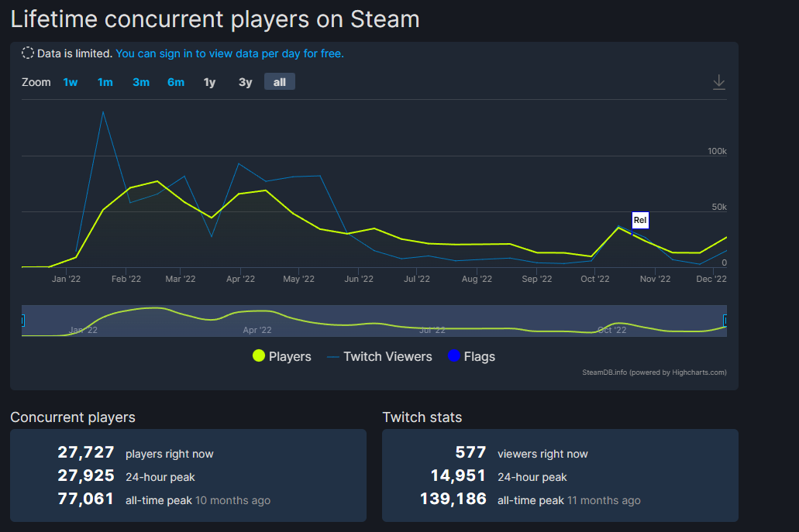Screen dimensions: 799x532
Task: Click the Concurrent players heading
Action: coord(73,417)
